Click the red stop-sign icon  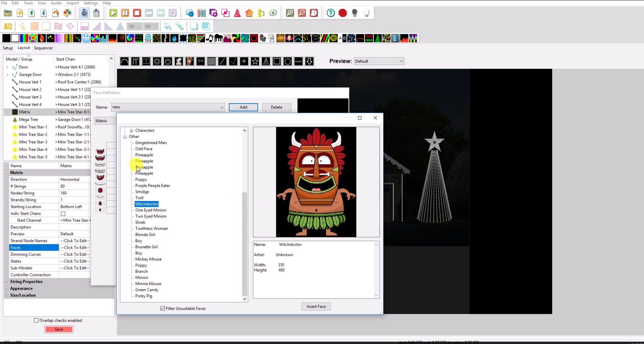click(343, 13)
